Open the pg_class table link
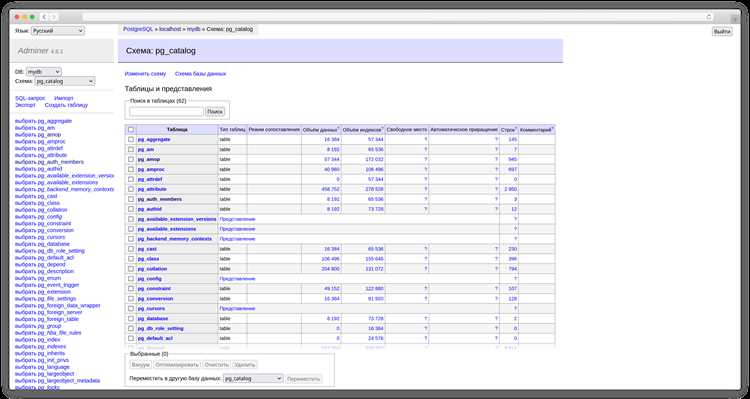 click(149, 259)
